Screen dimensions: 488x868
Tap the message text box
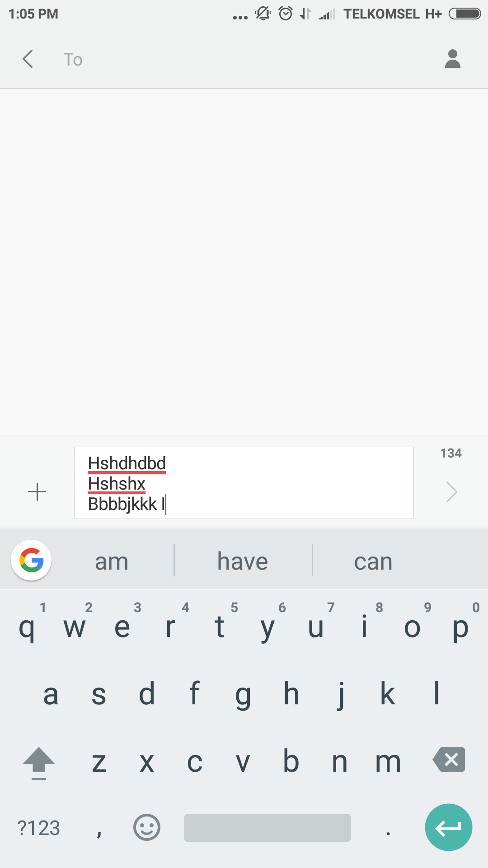point(244,483)
